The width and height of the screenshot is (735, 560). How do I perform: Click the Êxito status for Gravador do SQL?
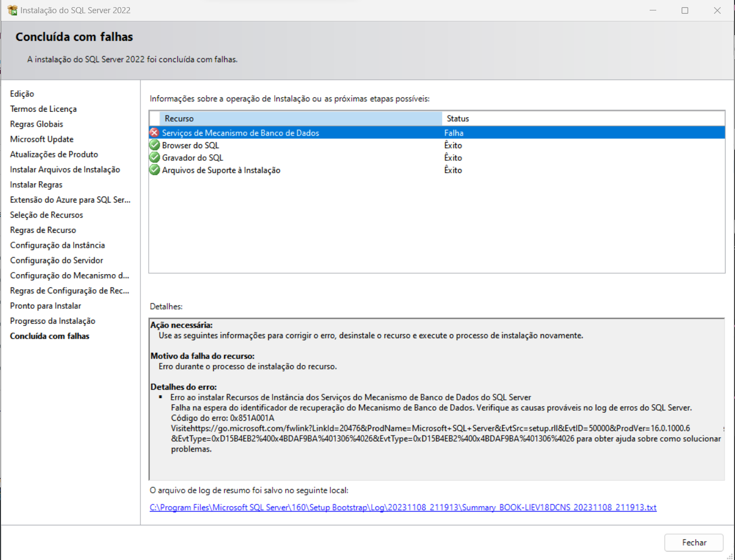[x=453, y=157]
